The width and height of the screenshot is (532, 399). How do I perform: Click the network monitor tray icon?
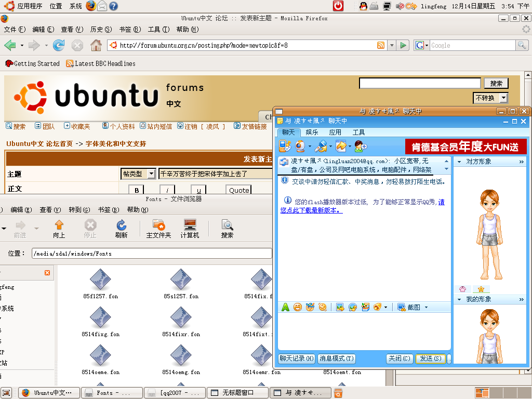(387, 6)
